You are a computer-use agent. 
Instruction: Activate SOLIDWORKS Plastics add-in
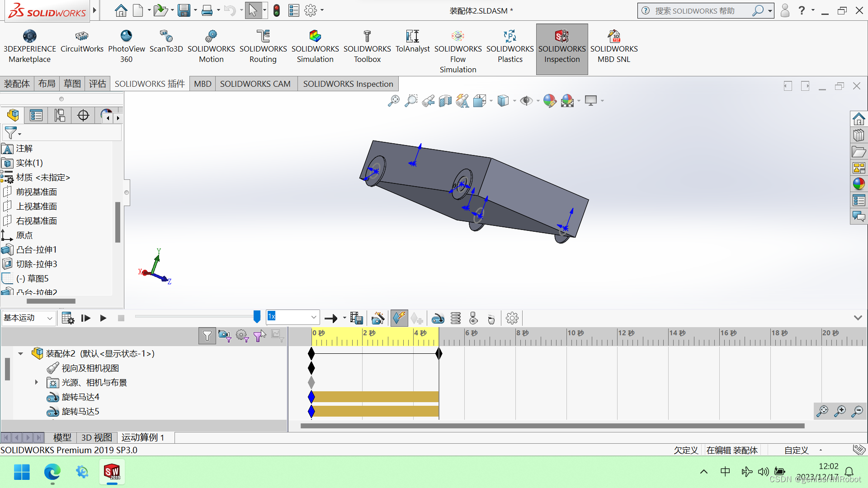point(510,47)
